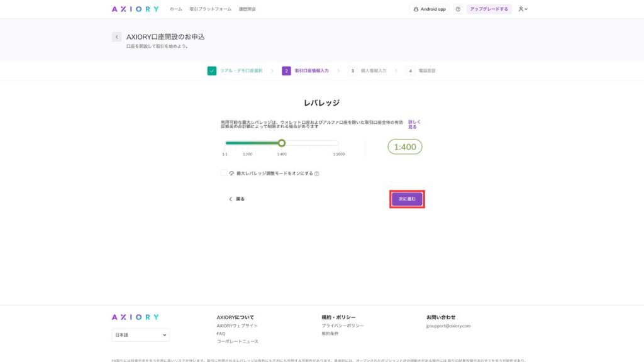Click the tooltip icon beside 最大レバレッジ調整モード
Screen dimensions: 644x362
point(317,172)
